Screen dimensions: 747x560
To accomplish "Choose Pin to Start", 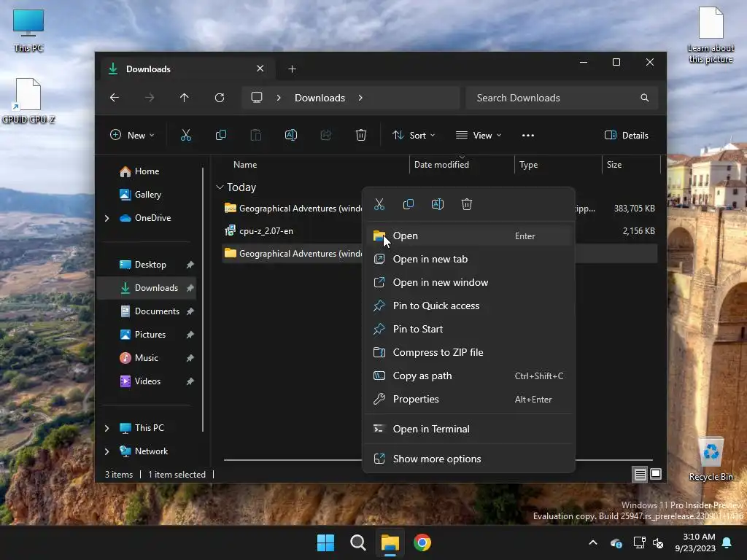I will [x=469, y=329].
